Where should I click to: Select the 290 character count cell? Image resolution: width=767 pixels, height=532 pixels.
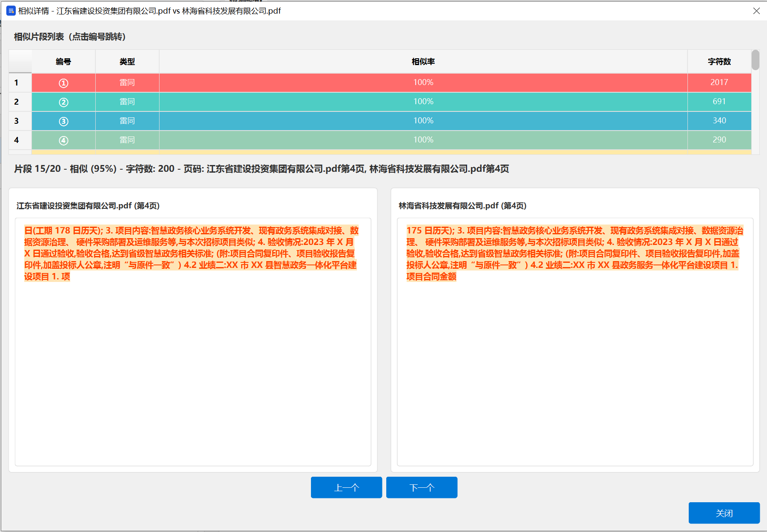coord(719,140)
